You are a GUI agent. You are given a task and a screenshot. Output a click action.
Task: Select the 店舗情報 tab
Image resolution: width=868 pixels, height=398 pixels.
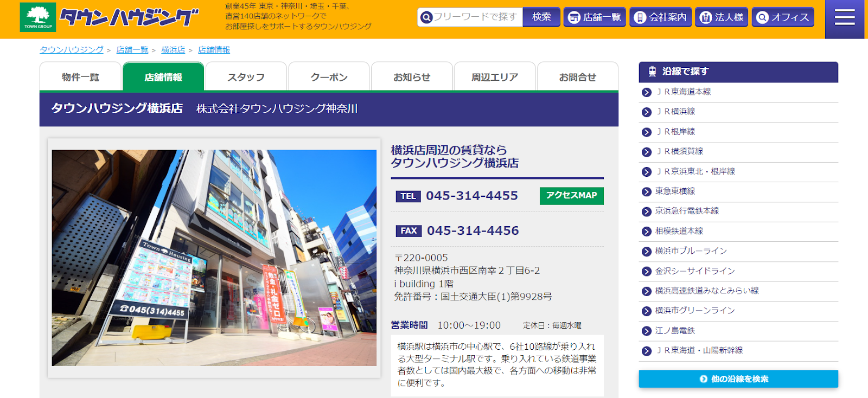pos(163,76)
